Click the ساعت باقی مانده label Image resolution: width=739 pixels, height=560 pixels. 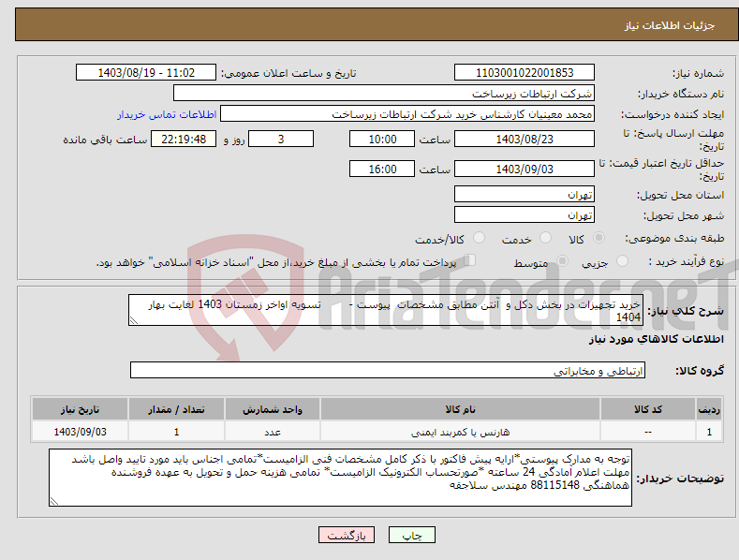[105, 140]
